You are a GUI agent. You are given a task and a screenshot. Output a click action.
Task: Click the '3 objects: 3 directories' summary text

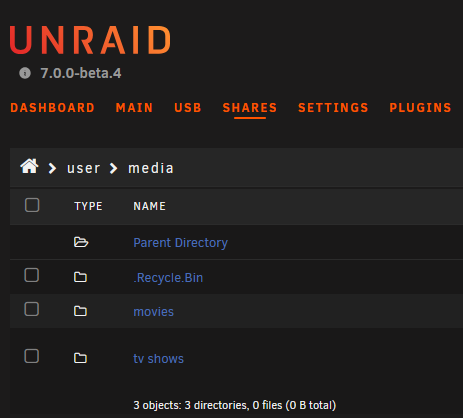click(234, 405)
